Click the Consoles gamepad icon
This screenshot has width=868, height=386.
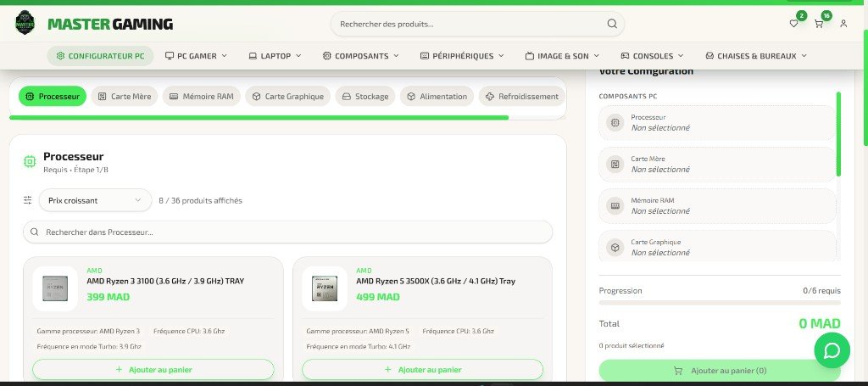625,56
